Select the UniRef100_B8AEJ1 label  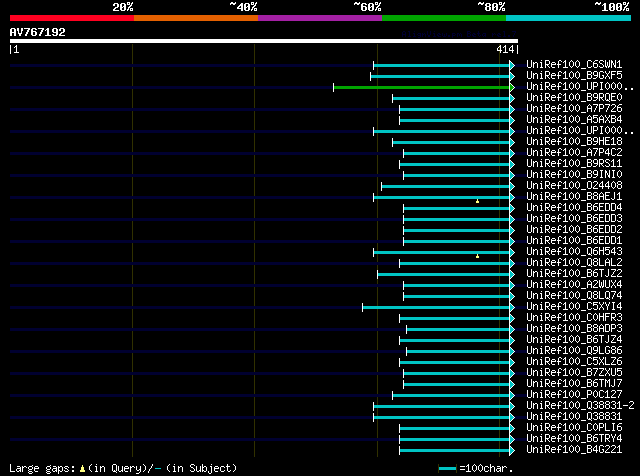(574, 197)
